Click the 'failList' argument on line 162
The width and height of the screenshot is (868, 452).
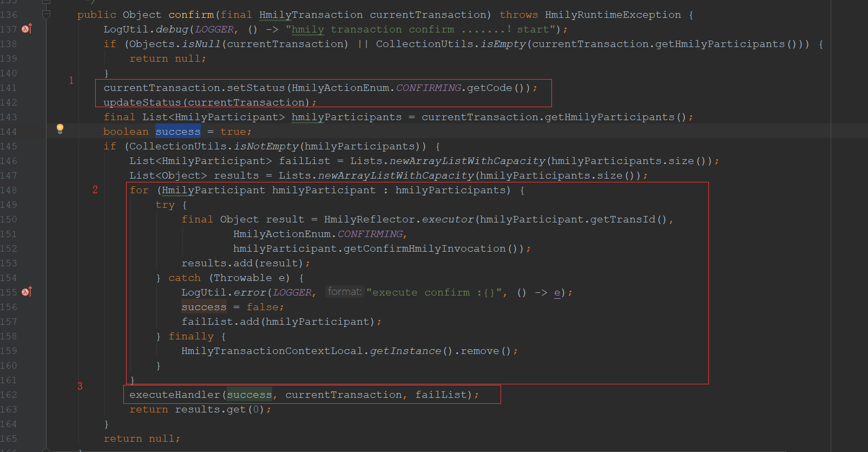click(x=441, y=395)
